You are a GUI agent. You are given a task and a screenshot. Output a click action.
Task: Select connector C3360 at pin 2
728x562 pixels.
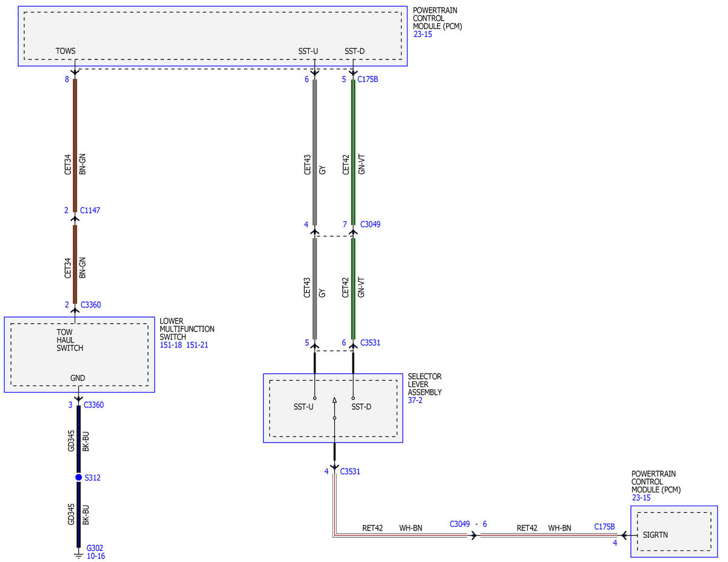coord(91,305)
